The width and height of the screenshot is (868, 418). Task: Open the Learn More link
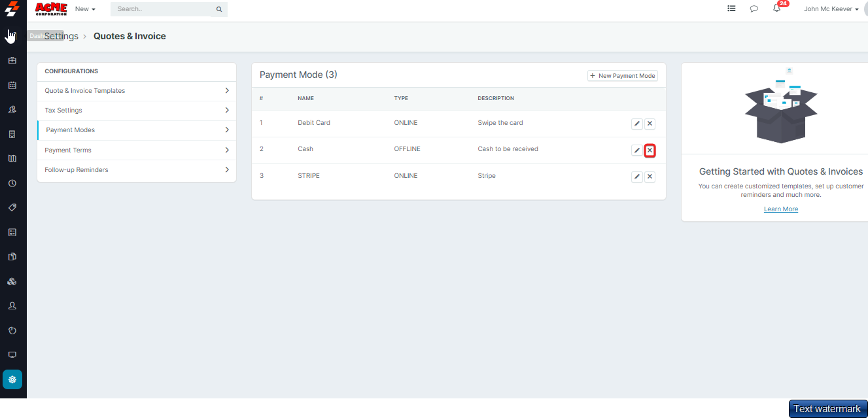(x=781, y=209)
